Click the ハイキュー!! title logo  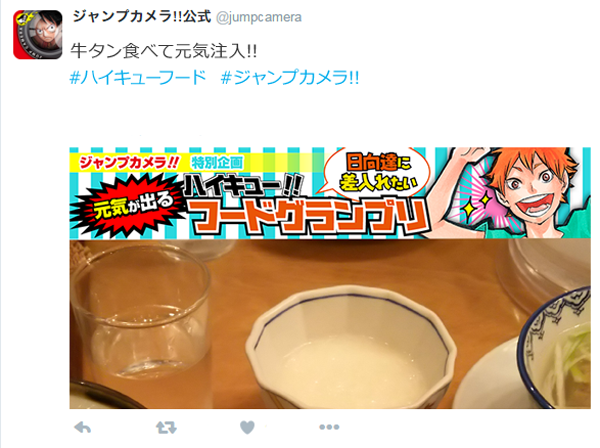[244, 185]
